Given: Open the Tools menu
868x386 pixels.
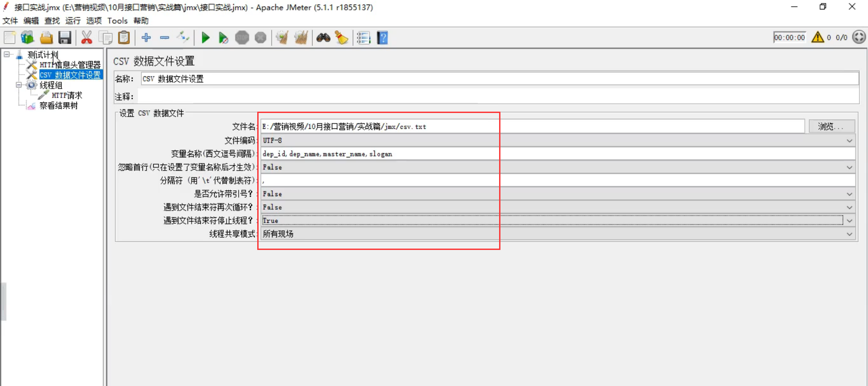Looking at the screenshot, I should click(118, 21).
